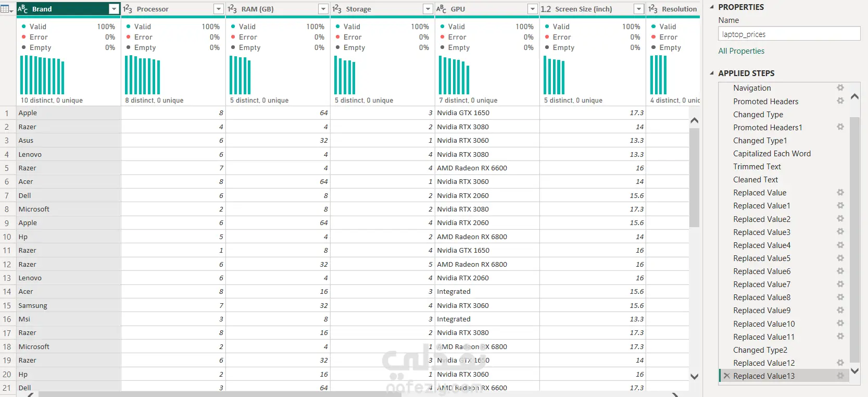Image resolution: width=868 pixels, height=397 pixels.
Task: Open gear settings for Replaced Value13
Action: click(x=840, y=376)
